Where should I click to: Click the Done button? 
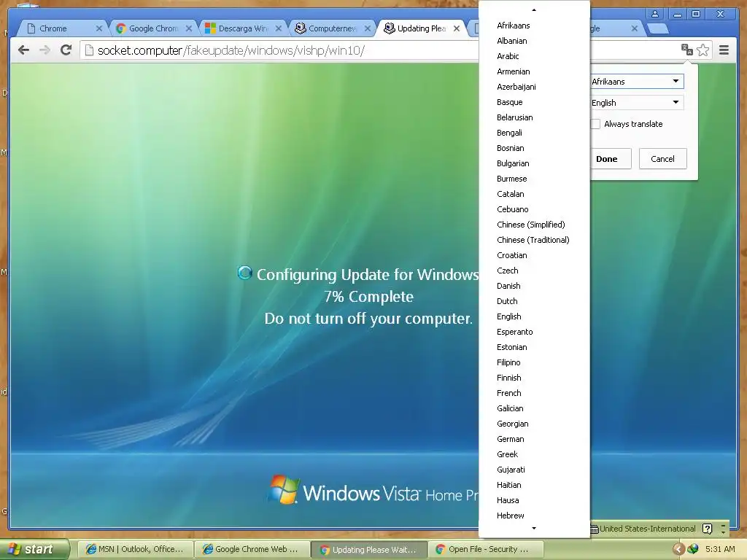click(x=611, y=158)
